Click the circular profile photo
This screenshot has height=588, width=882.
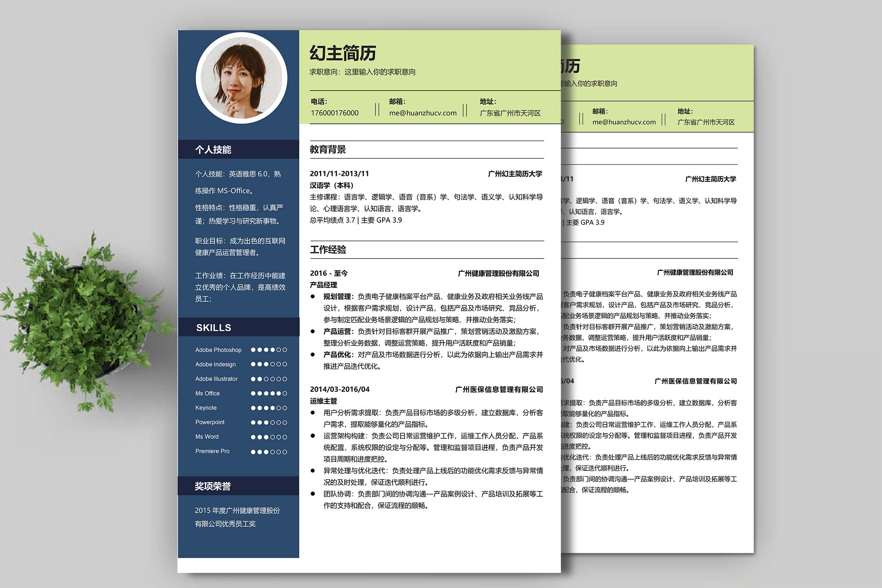241,78
